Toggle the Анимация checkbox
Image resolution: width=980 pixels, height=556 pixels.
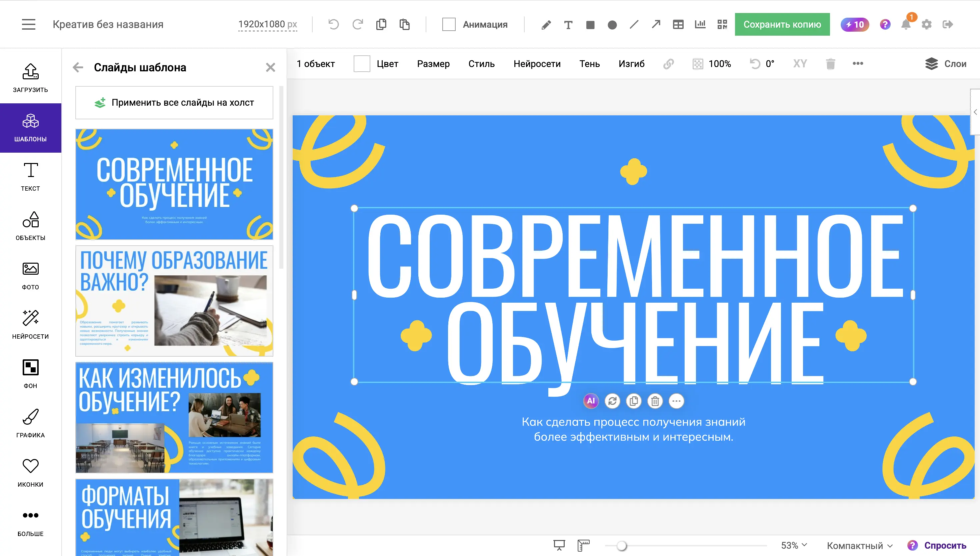(449, 24)
